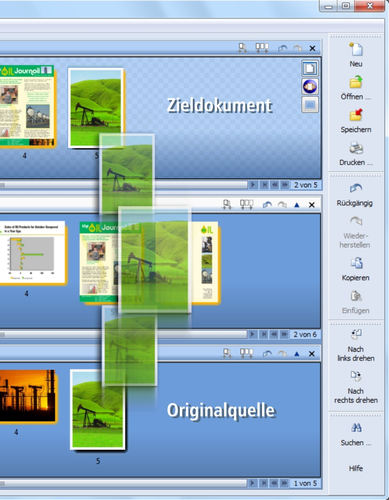Click the Einfügen paste button
This screenshot has width=389, height=500.
coord(356,302)
